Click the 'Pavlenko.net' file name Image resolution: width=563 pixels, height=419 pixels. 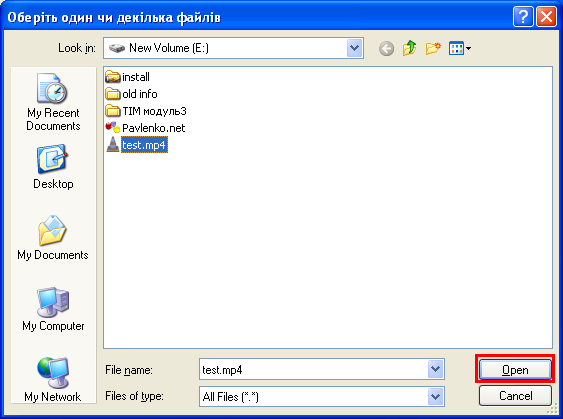click(153, 128)
